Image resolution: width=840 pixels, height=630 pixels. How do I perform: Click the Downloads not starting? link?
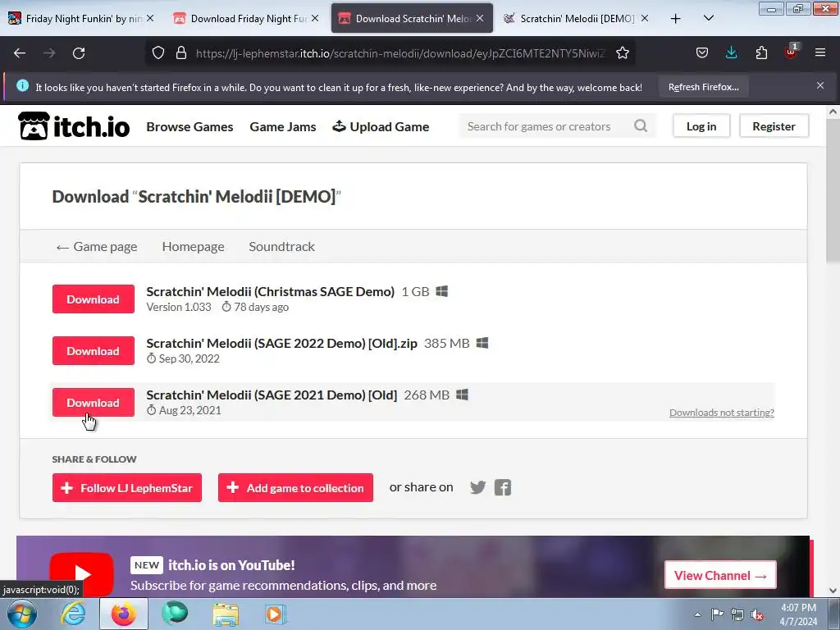pos(722,413)
